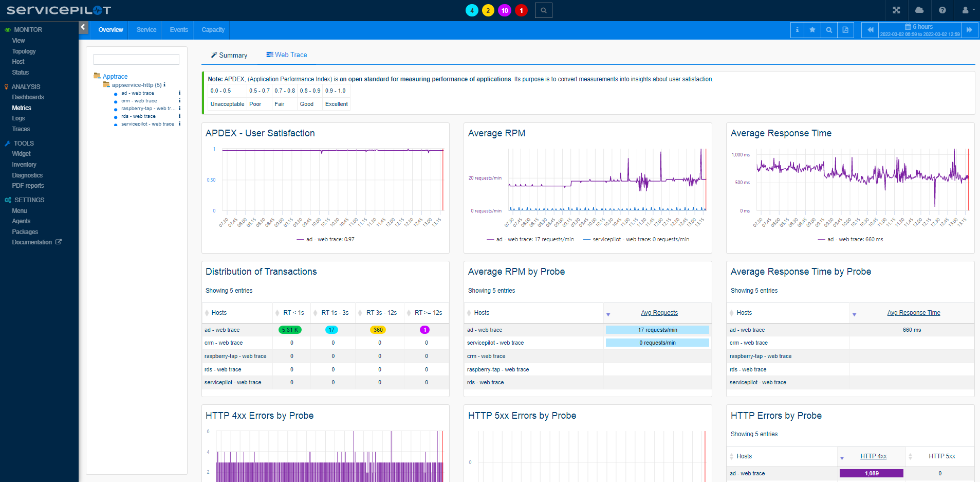Image resolution: width=980 pixels, height=482 pixels.
Task: Open the Capacity tab
Action: coord(213,30)
